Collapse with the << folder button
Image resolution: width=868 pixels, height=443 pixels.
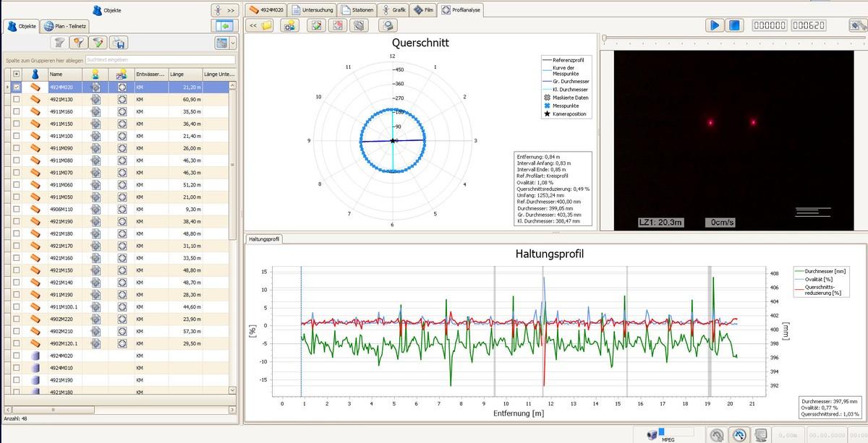(x=260, y=25)
